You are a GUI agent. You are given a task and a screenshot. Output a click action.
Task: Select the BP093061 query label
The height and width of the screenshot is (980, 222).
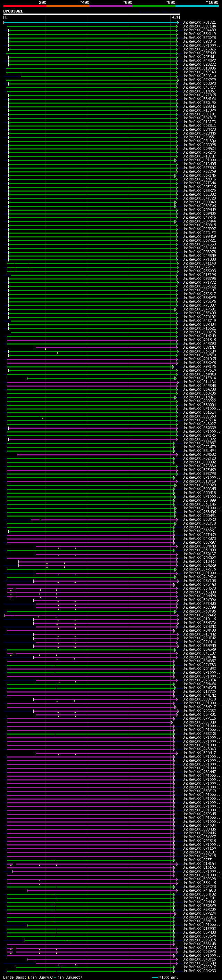13,11
